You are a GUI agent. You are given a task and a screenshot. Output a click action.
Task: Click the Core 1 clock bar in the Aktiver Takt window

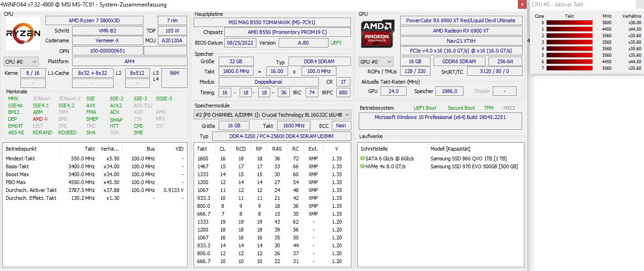569,29
